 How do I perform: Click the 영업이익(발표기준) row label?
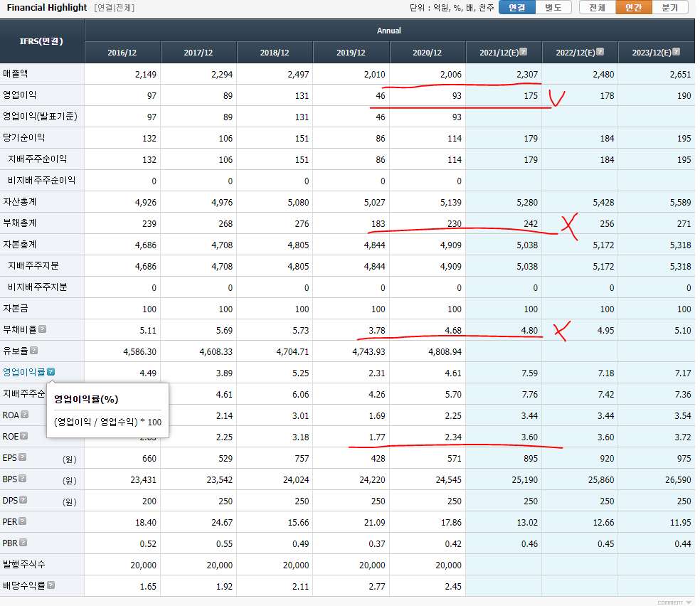[40, 117]
